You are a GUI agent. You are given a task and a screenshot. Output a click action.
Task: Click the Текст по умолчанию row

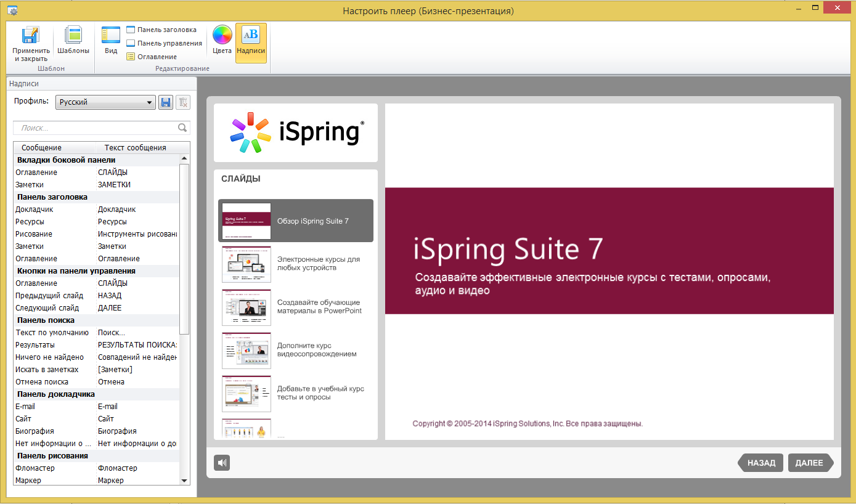[96, 333]
